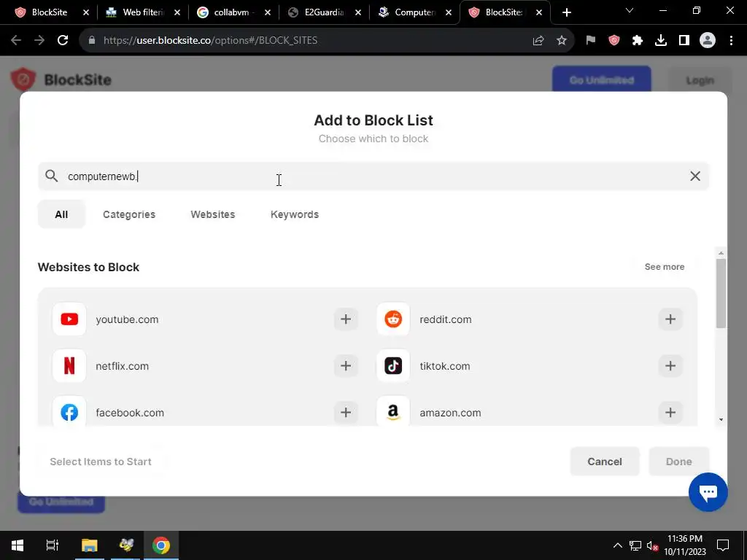This screenshot has width=747, height=560.
Task: Open File Explorer from the taskbar
Action: pyautogui.click(x=90, y=545)
